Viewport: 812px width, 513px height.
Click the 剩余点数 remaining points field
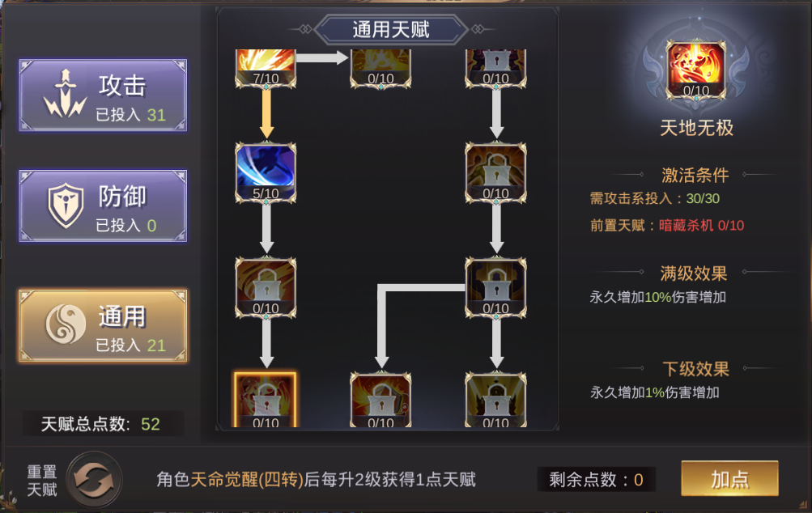click(596, 479)
